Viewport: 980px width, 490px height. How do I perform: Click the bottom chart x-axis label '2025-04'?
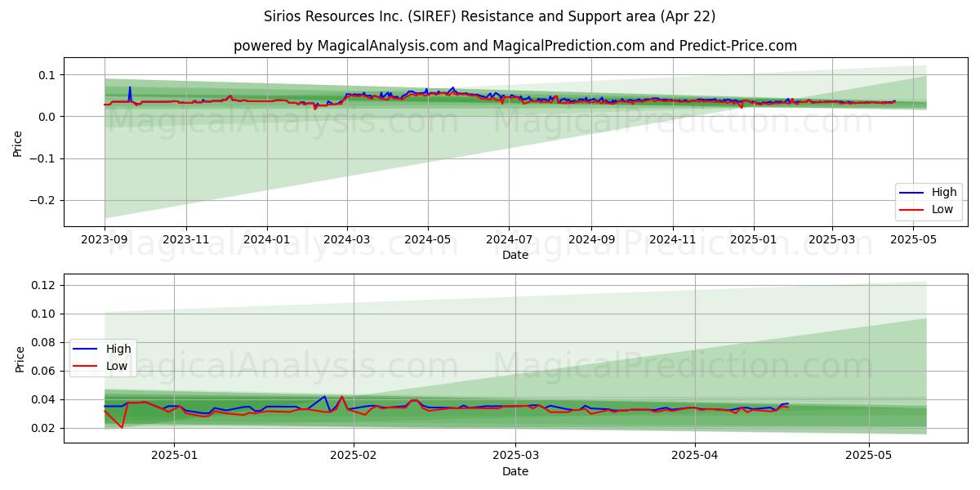pos(695,455)
